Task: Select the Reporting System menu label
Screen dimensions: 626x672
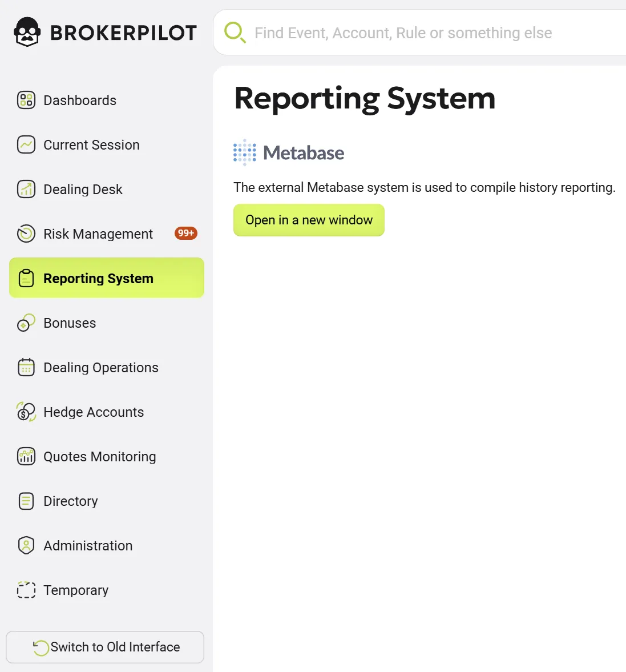Action: click(98, 279)
